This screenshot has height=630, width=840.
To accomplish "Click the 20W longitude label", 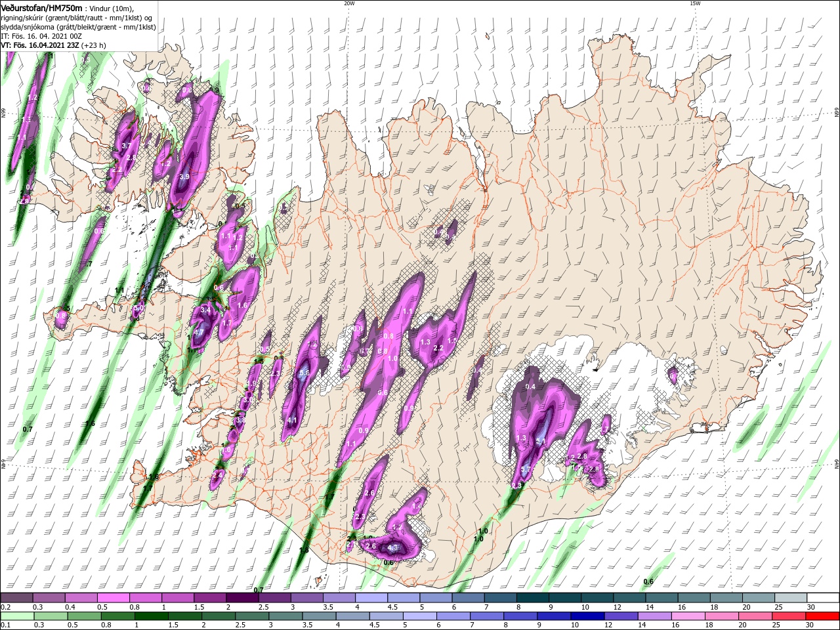I will (x=349, y=3).
